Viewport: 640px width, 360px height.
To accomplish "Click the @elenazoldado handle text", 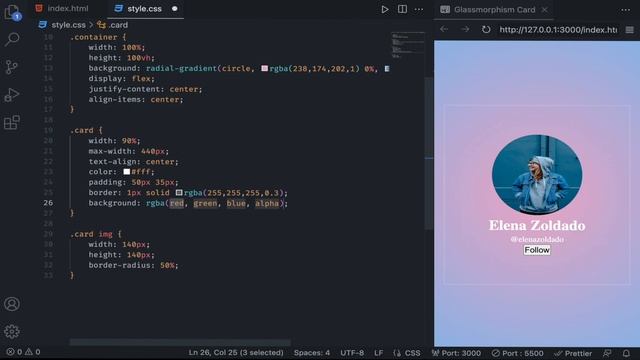I will point(537,239).
